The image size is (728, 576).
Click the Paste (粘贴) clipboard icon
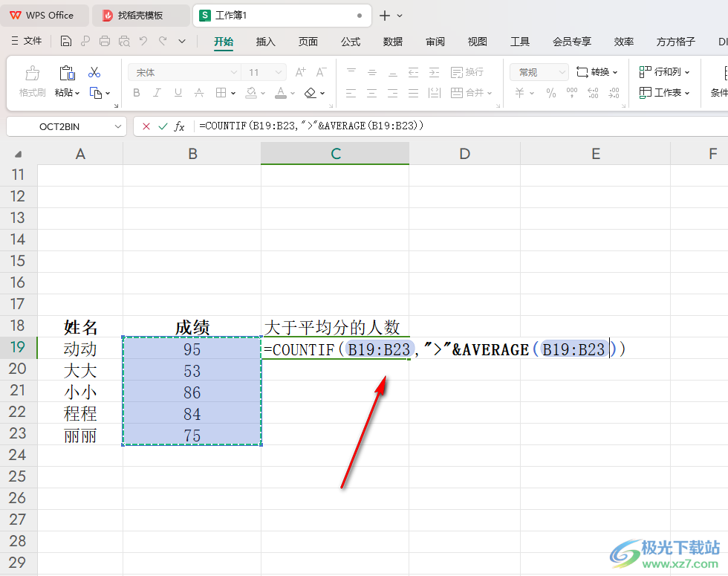tap(67, 73)
